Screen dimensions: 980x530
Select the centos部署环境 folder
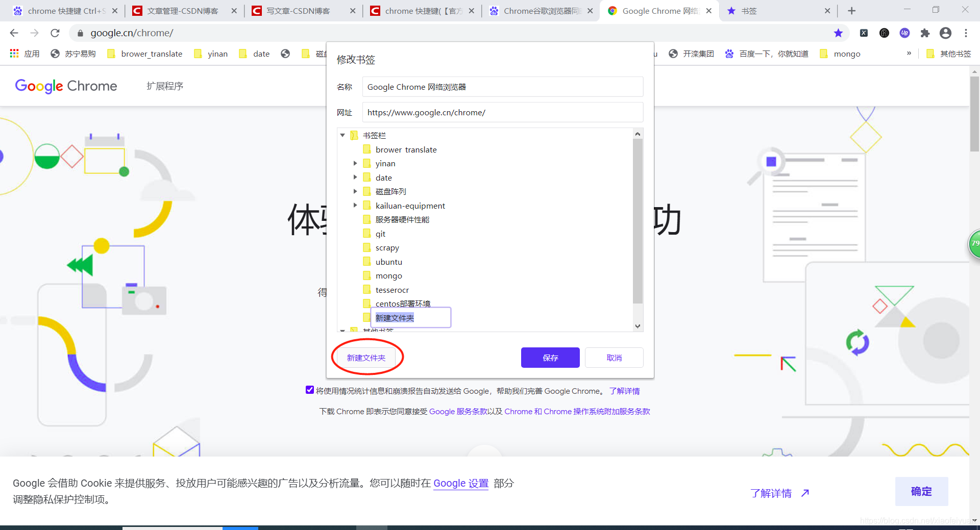(397, 304)
